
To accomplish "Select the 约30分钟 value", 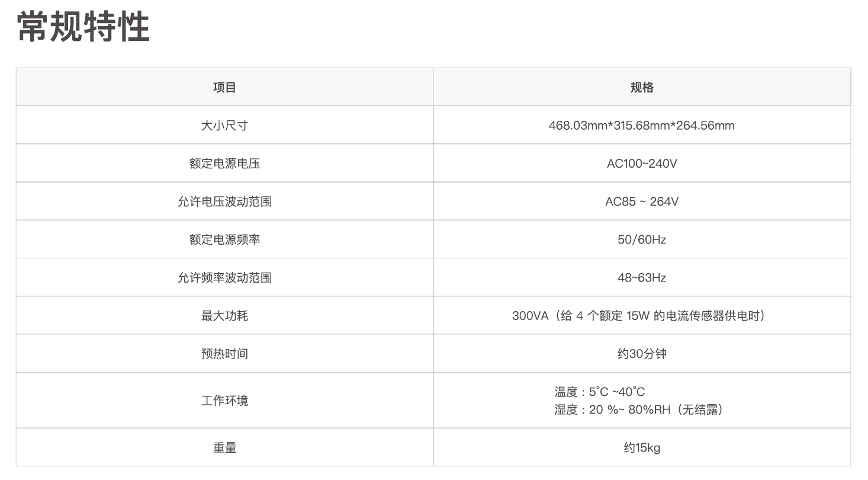I will pos(642,353).
